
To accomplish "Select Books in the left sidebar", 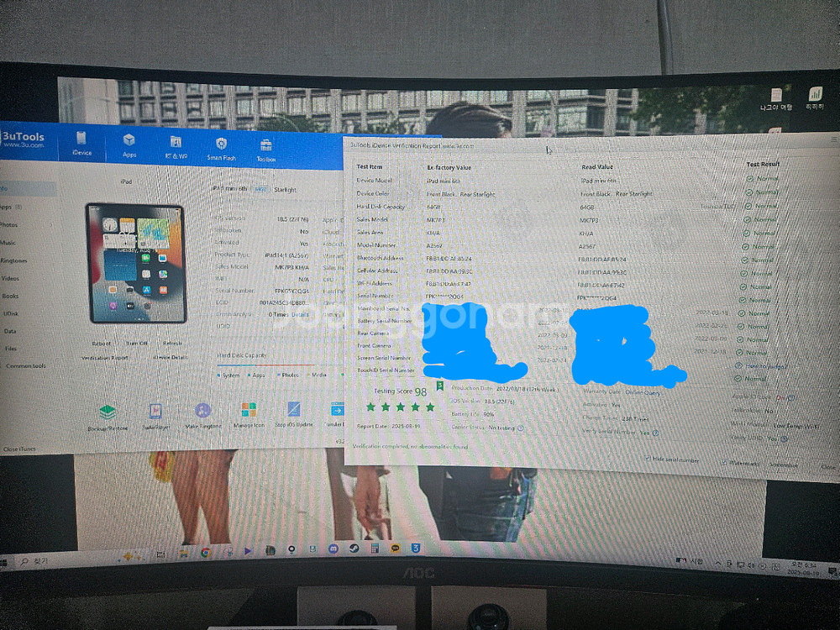I will pyautogui.click(x=10, y=296).
